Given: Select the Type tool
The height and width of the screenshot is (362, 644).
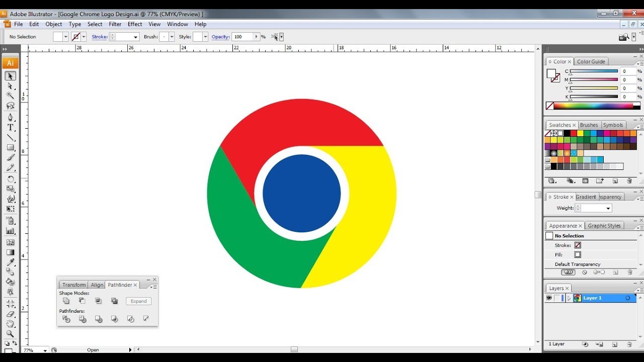Looking at the screenshot, I should [x=10, y=127].
